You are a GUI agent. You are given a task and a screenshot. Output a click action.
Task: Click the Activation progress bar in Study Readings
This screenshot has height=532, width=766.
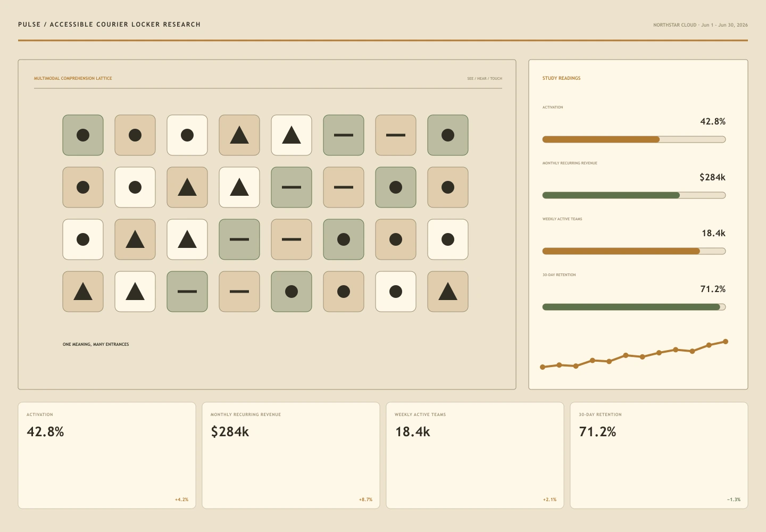coord(634,139)
